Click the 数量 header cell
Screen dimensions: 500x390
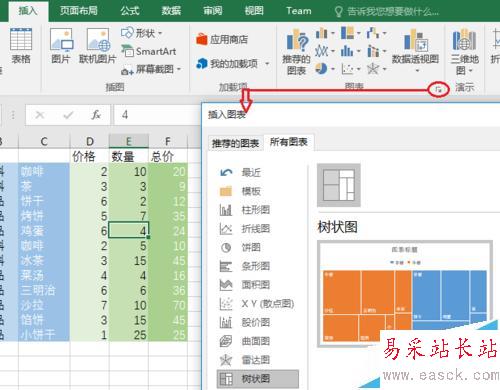tap(129, 156)
